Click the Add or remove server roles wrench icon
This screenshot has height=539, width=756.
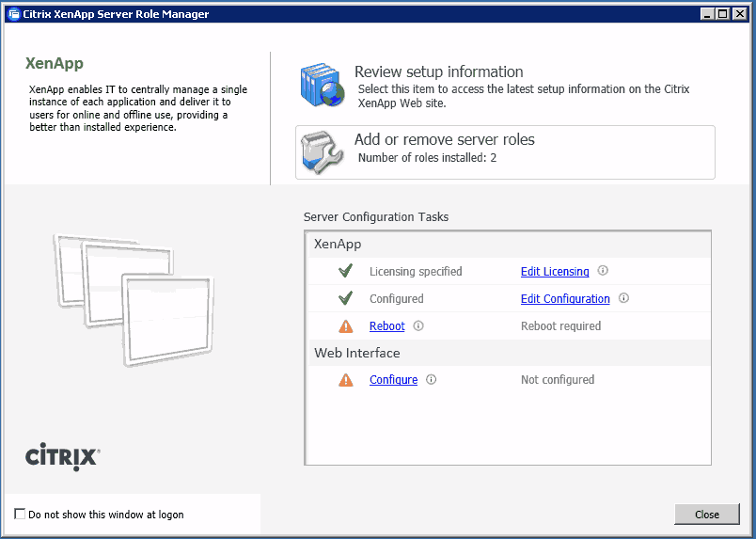pyautogui.click(x=323, y=152)
